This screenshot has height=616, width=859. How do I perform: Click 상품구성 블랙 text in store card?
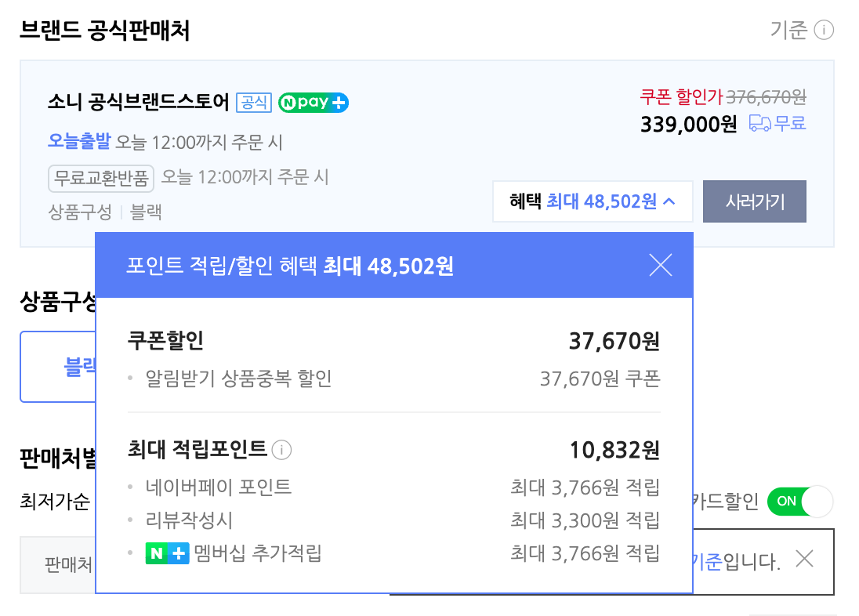[x=105, y=212]
